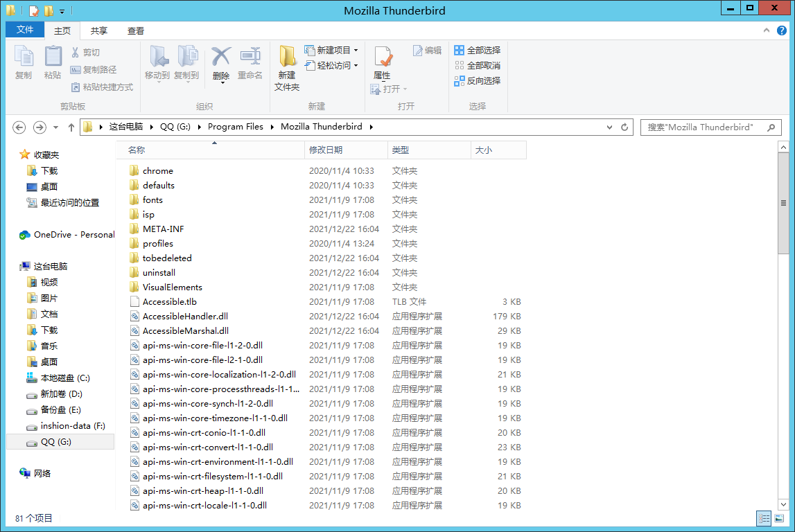Click the 编辑 button in ribbon
The width and height of the screenshot is (795, 532).
[427, 50]
